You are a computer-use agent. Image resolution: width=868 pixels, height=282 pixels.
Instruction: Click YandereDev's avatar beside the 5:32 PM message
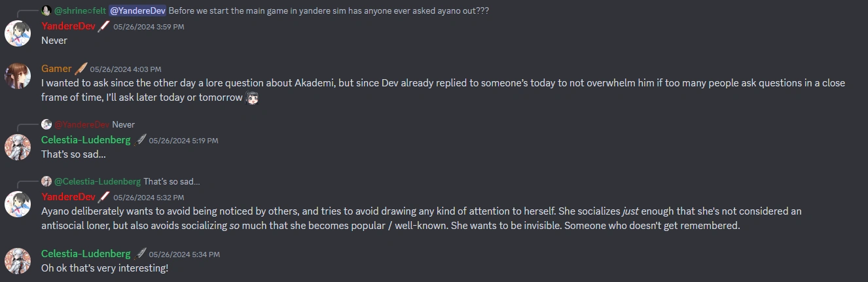click(x=18, y=204)
